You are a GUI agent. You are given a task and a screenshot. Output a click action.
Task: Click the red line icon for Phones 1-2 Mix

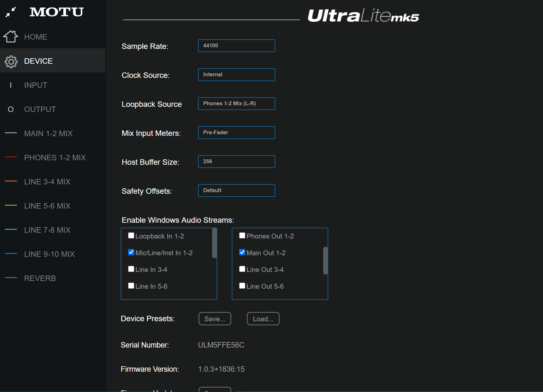coord(11,157)
